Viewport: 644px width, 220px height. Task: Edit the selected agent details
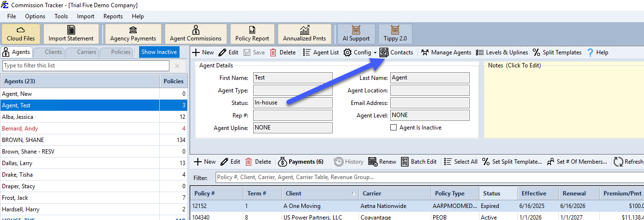(x=228, y=52)
